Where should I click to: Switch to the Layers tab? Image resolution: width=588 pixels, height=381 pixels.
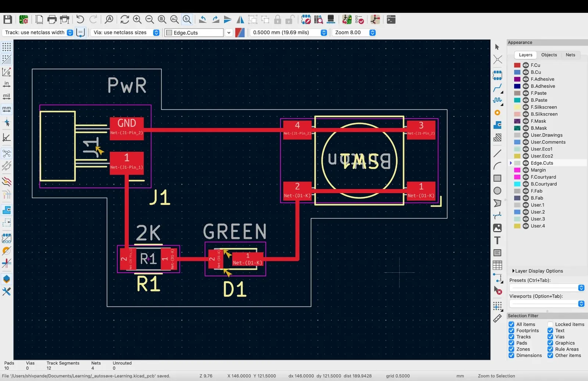coord(526,55)
